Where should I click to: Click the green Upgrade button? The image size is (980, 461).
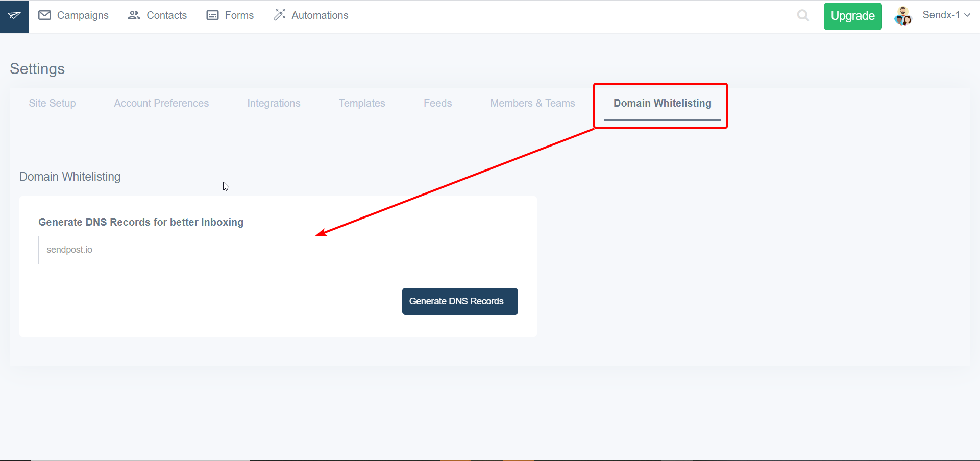852,16
